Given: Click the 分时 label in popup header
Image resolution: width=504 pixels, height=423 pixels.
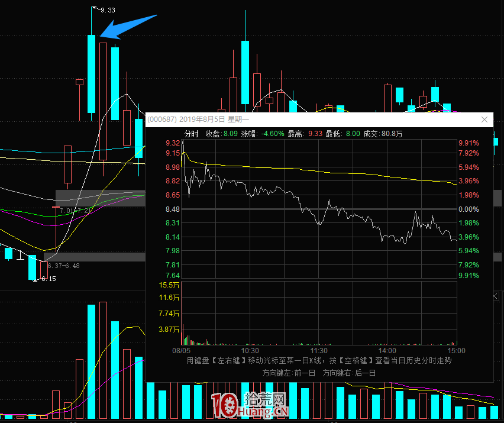Looking at the screenshot, I should (x=191, y=134).
